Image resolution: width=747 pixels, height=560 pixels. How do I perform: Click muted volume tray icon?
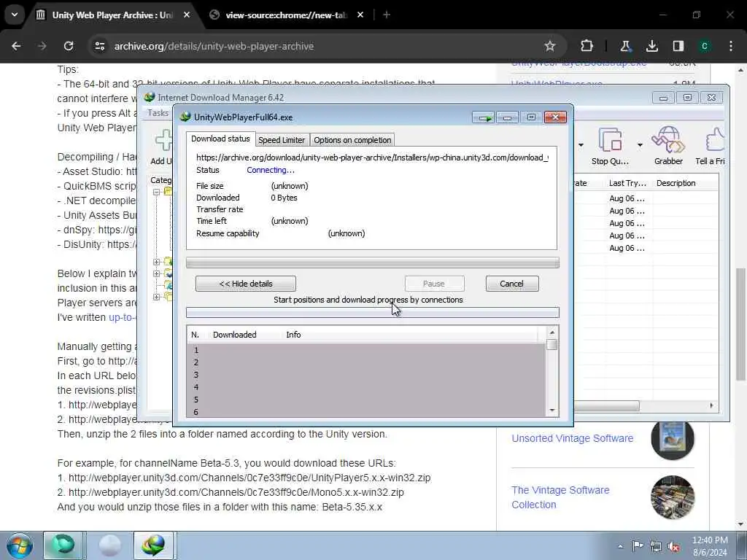pyautogui.click(x=673, y=546)
